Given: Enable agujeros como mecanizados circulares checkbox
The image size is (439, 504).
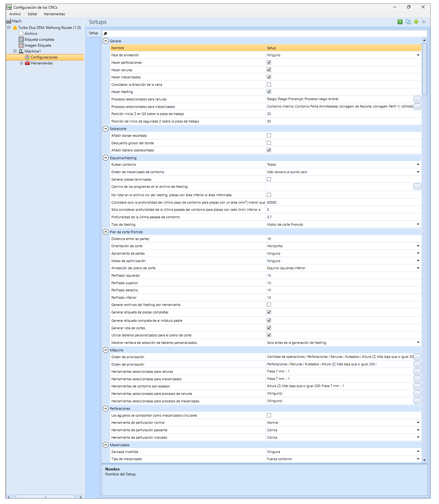Looking at the screenshot, I should 269,415.
